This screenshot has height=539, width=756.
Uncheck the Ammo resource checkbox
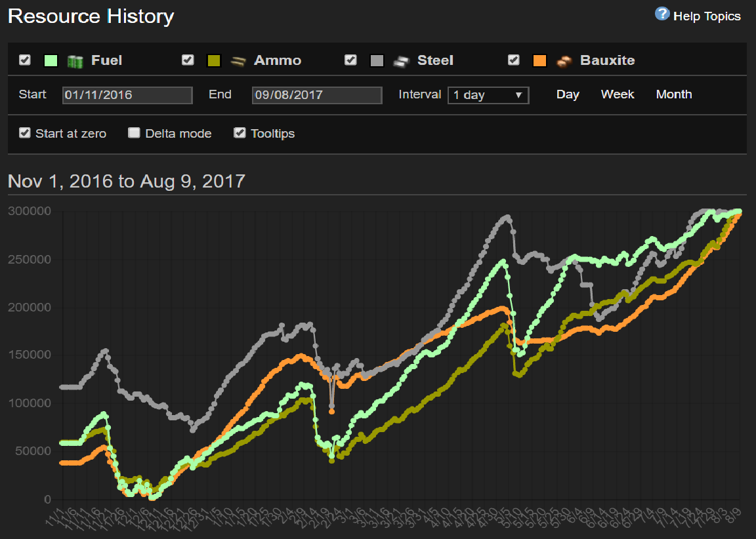(188, 60)
